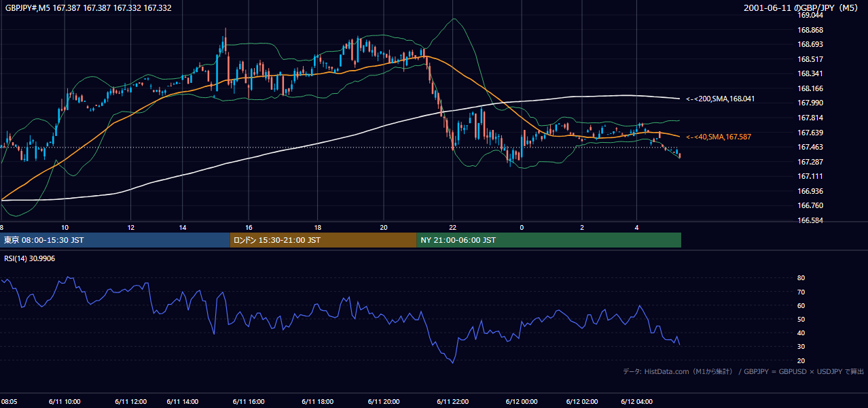
Task: Click the 167.639 price axis label
Action: (810, 133)
